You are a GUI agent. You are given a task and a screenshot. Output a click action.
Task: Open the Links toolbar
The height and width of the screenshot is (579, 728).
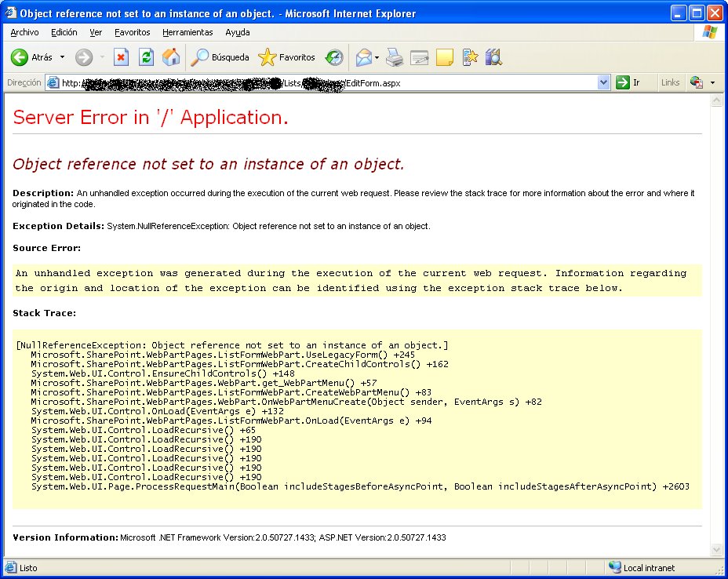click(670, 82)
